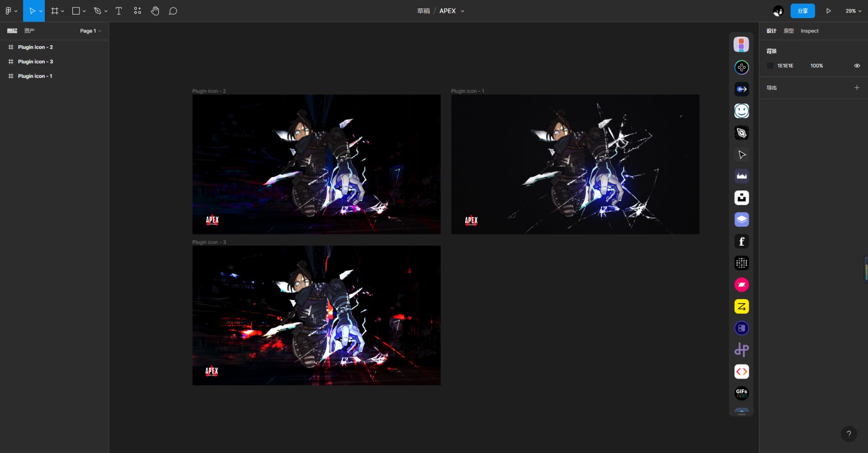Open the dark blue circle plugin icon
Screen dimensions: 868x453
coord(741,328)
